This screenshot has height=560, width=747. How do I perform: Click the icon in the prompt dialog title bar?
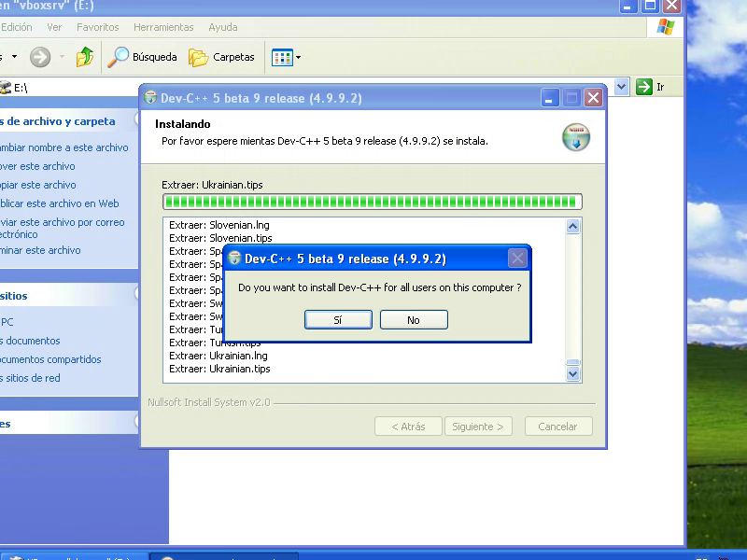pyautogui.click(x=234, y=259)
